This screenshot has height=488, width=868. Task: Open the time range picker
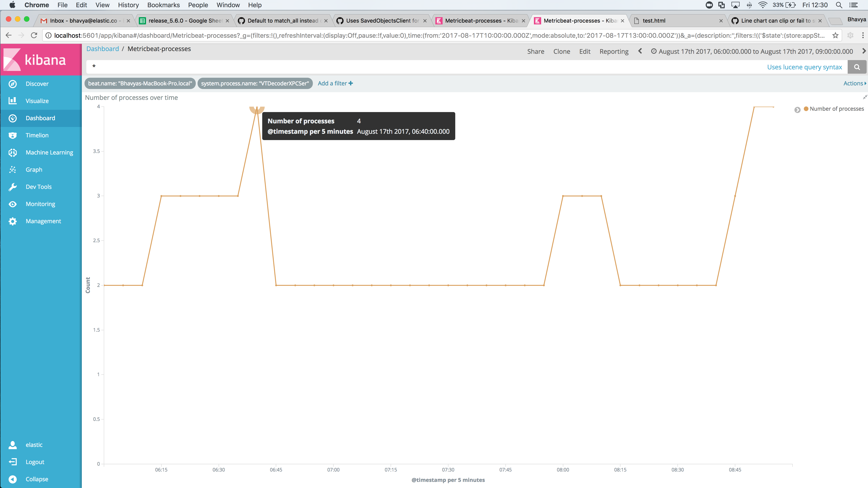click(752, 52)
